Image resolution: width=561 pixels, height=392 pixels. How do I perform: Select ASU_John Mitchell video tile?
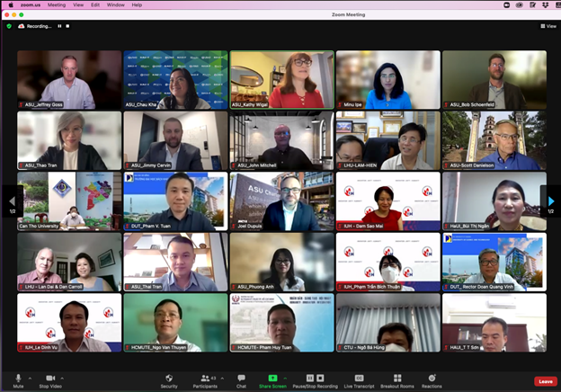click(x=282, y=140)
